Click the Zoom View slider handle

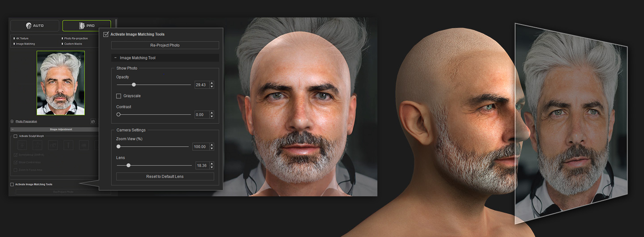tap(118, 146)
